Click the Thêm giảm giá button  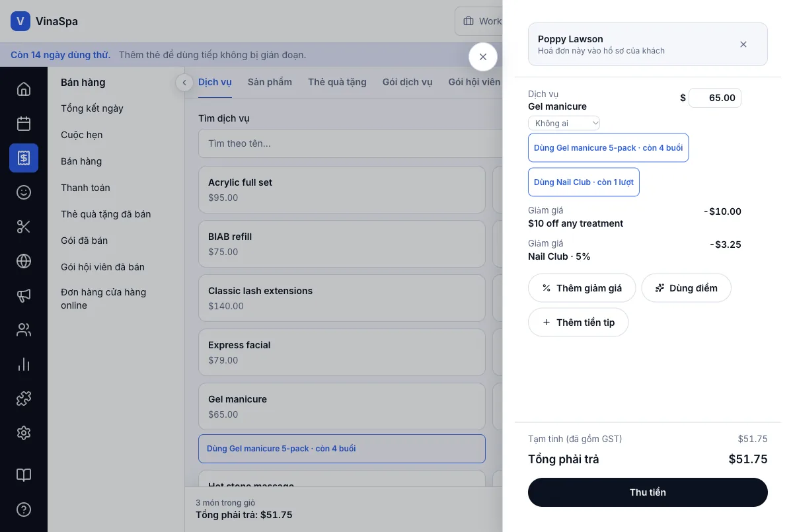(582, 288)
